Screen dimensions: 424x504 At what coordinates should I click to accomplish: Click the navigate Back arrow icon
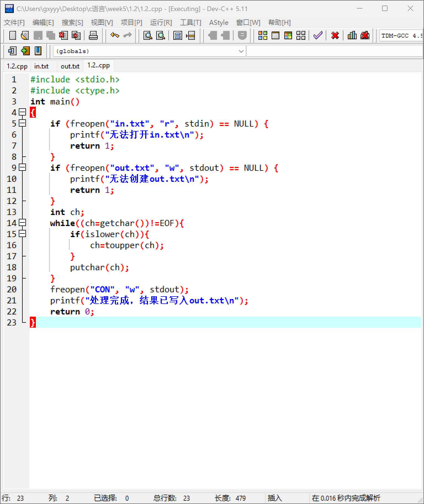[212, 35]
